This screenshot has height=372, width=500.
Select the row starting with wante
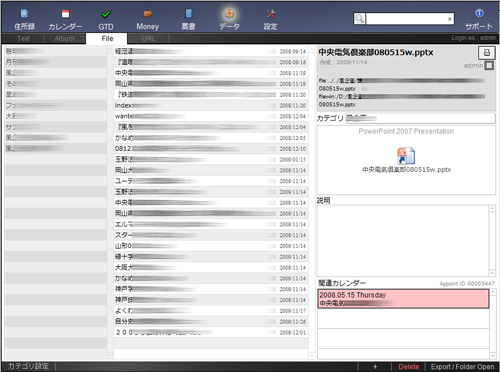tap(211, 116)
